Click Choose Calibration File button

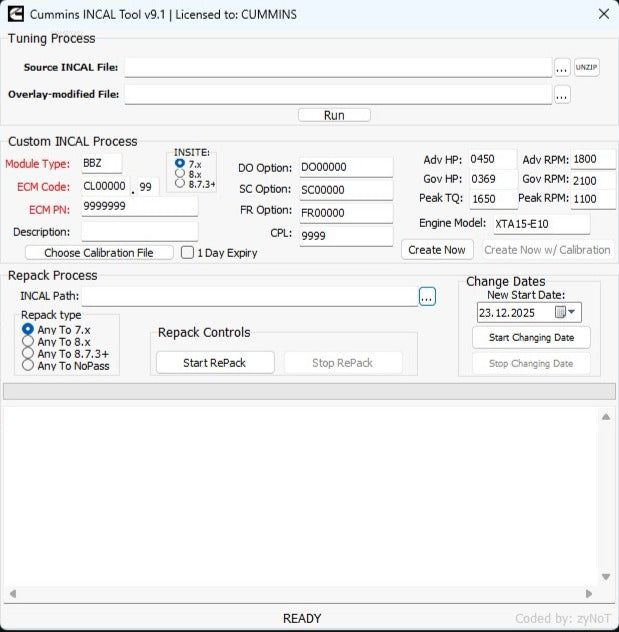tap(99, 253)
